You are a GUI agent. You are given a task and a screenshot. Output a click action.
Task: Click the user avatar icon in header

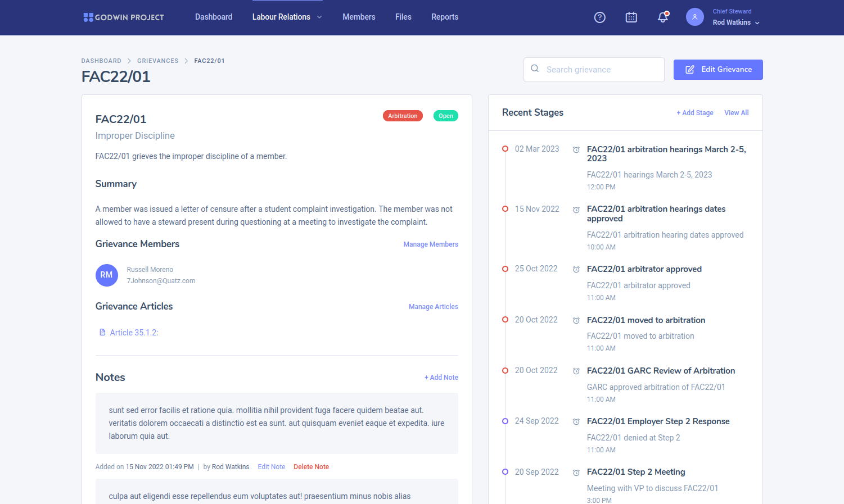click(694, 17)
